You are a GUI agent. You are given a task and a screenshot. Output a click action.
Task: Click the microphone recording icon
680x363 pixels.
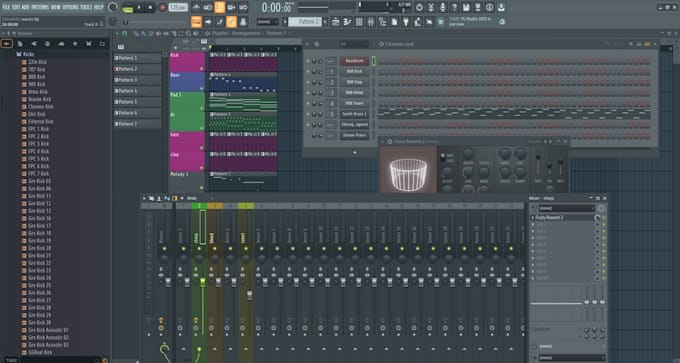(443, 7)
